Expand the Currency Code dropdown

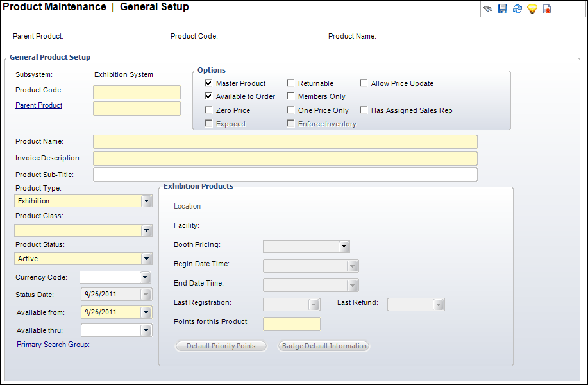pos(146,277)
